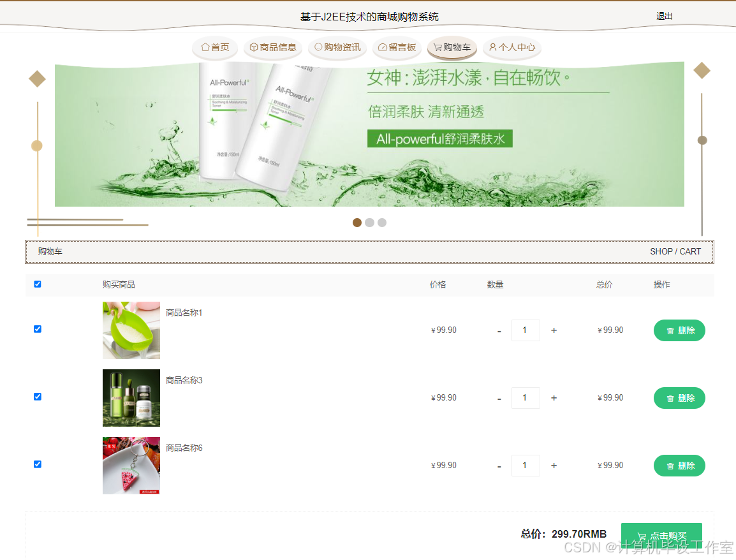The width and height of the screenshot is (736, 560).
Task: Open the 商品信息 products tab
Action: pos(273,47)
